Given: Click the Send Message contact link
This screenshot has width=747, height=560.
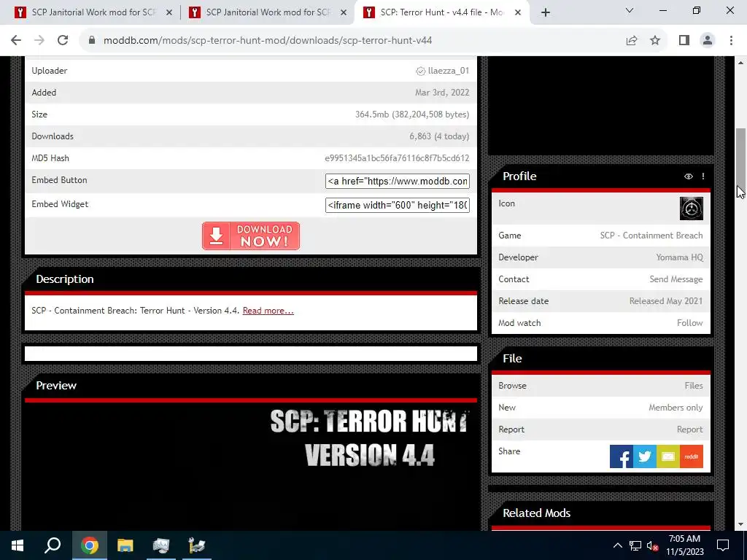Looking at the screenshot, I should coord(676,279).
